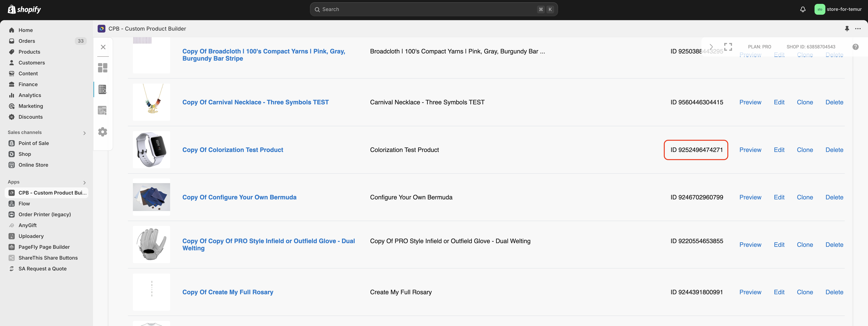Delete the Carnival Necklace product

click(834, 102)
